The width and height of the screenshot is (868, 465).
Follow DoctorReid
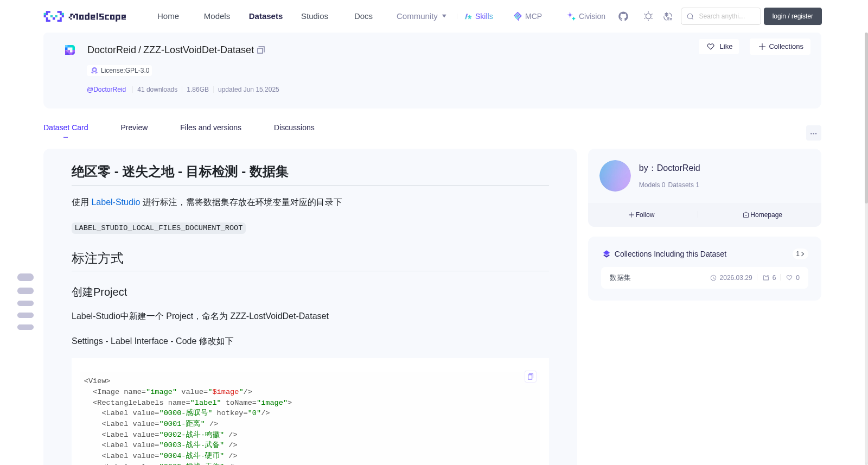pos(642,215)
